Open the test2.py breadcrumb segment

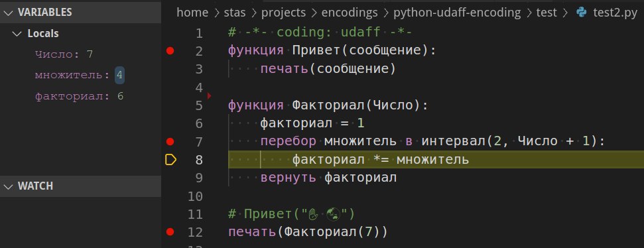(x=615, y=13)
